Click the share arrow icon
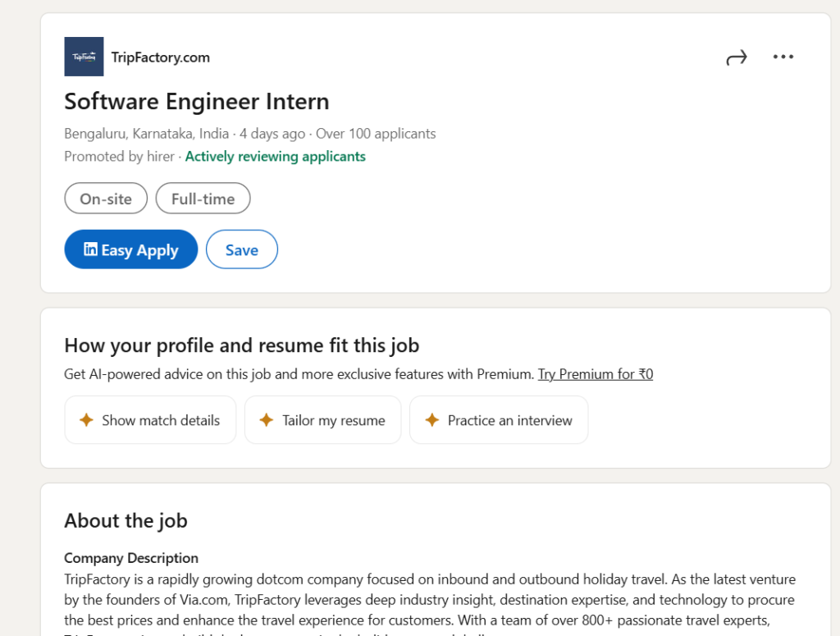The height and width of the screenshot is (636, 840). 737,57
